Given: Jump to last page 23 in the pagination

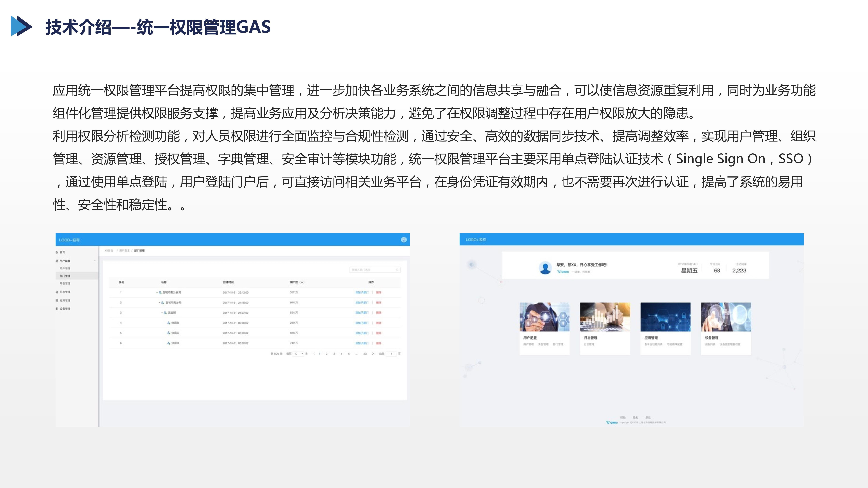Looking at the screenshot, I should 365,354.
